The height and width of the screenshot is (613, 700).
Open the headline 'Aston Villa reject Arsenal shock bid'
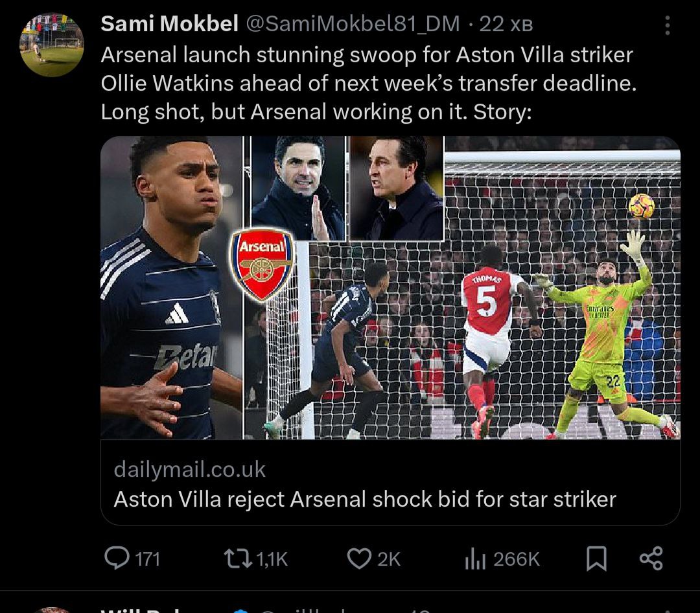pos(364,499)
